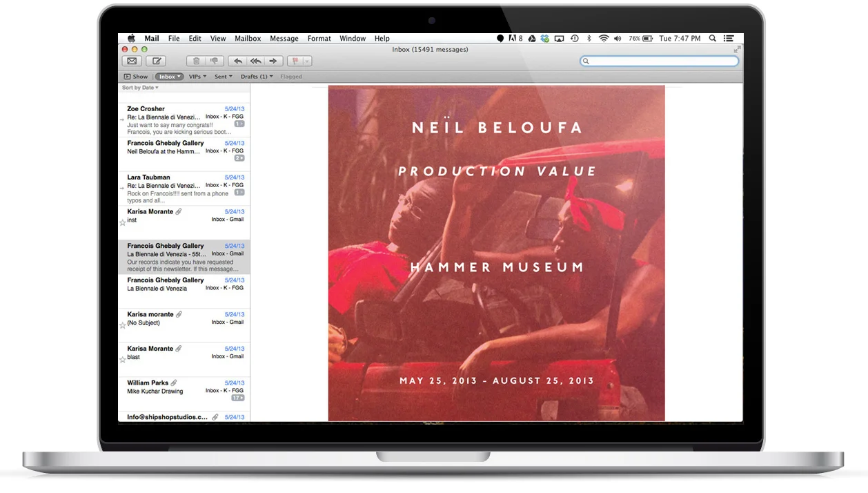Click the attachment paperclip on William Parks message
The image size is (868, 493).
(174, 383)
